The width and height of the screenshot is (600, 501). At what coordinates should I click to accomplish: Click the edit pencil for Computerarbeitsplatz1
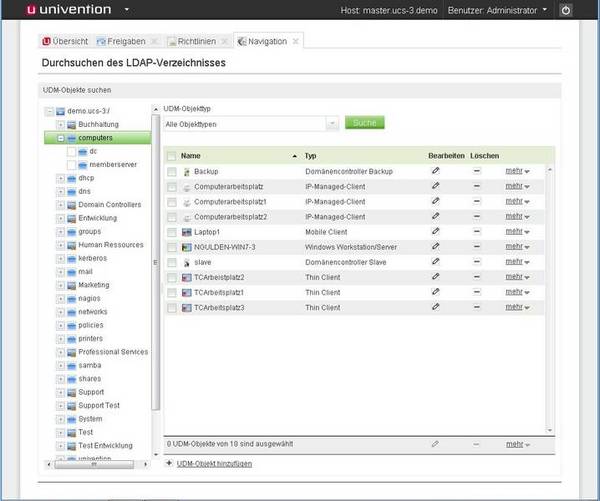(x=435, y=201)
